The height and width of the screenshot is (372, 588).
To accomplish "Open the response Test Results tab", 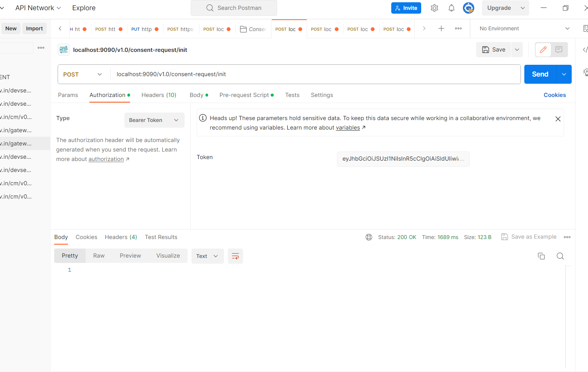I will (x=161, y=237).
